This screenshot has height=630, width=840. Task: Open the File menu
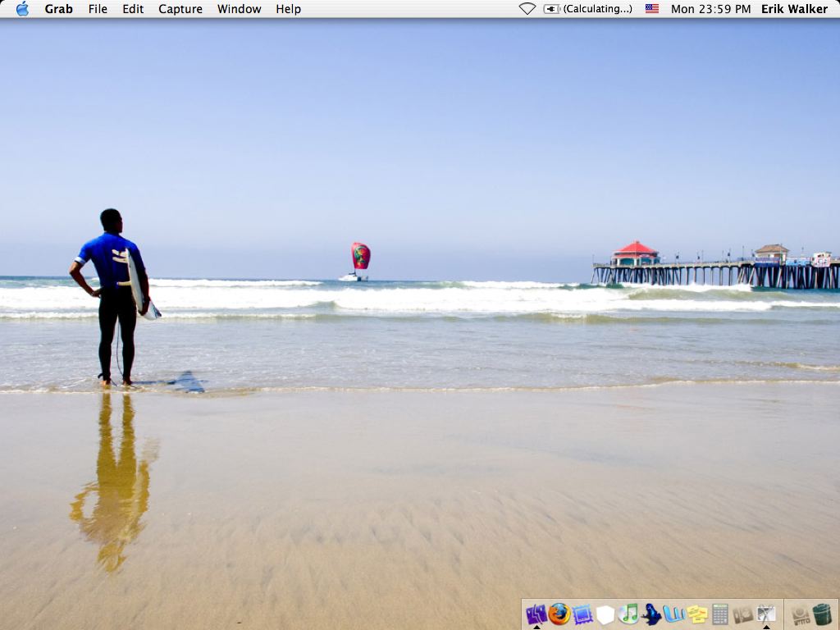[98, 8]
